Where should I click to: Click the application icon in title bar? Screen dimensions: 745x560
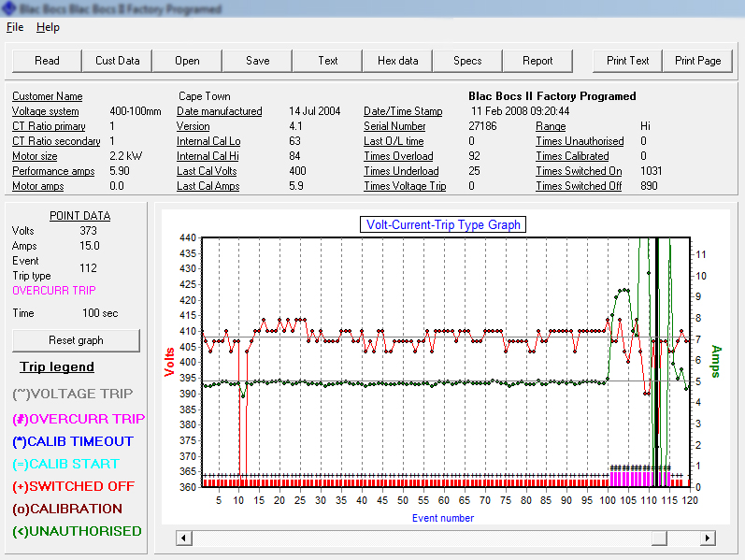tap(9, 8)
